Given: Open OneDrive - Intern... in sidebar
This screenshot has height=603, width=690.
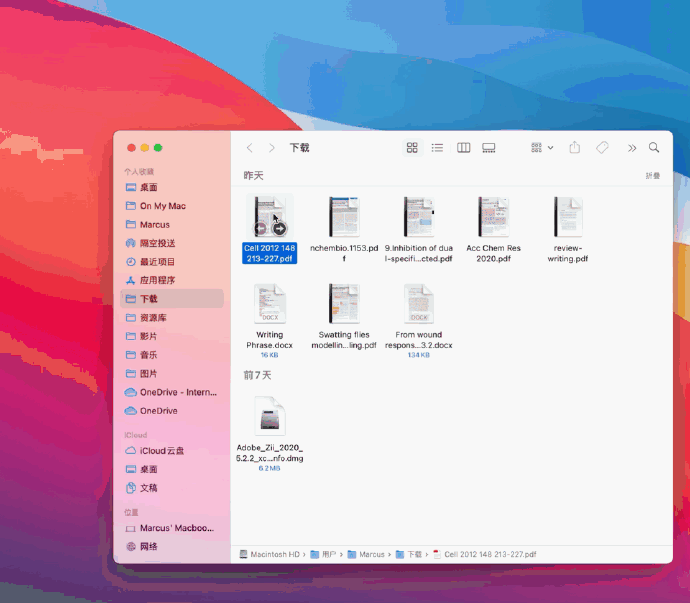Looking at the screenshot, I should (171, 392).
